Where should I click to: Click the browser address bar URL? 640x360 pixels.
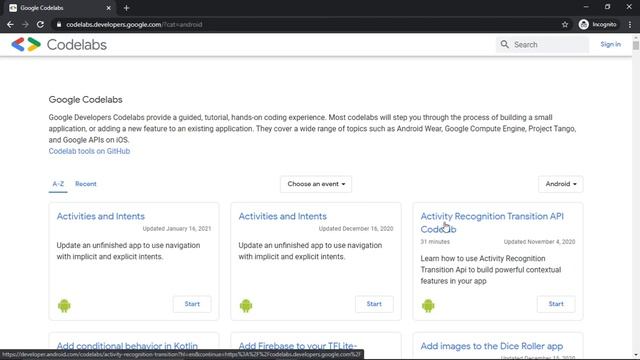click(134, 24)
